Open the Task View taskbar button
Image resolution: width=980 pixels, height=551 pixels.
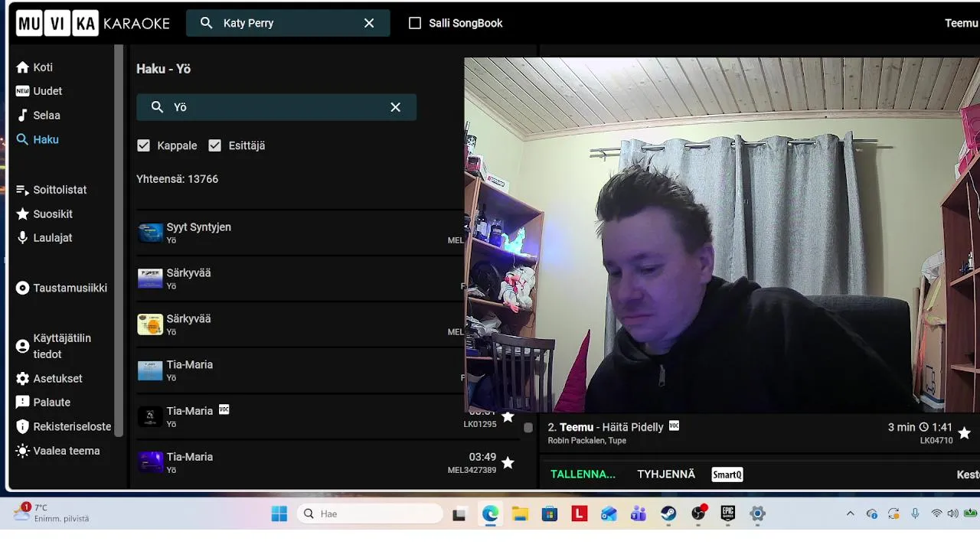[x=459, y=514]
